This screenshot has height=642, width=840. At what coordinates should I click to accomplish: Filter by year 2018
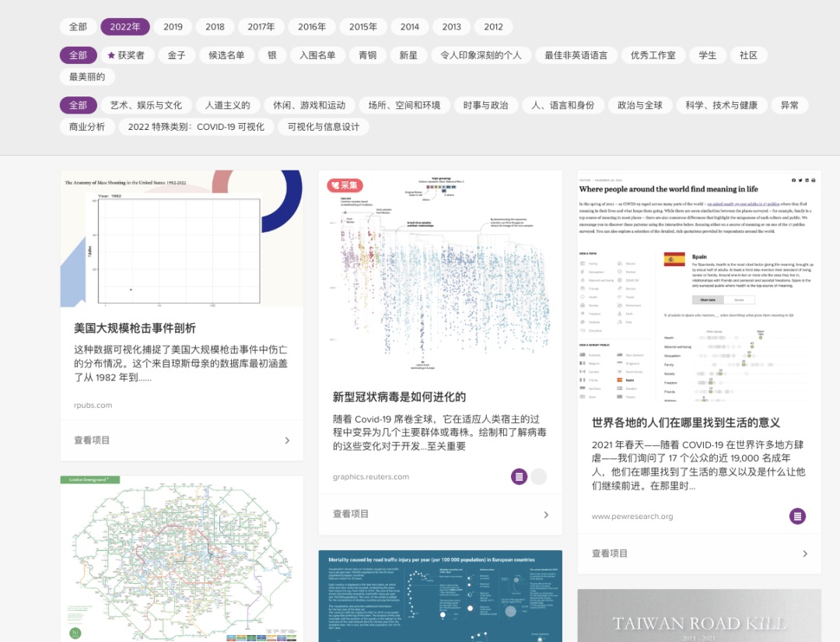point(215,26)
